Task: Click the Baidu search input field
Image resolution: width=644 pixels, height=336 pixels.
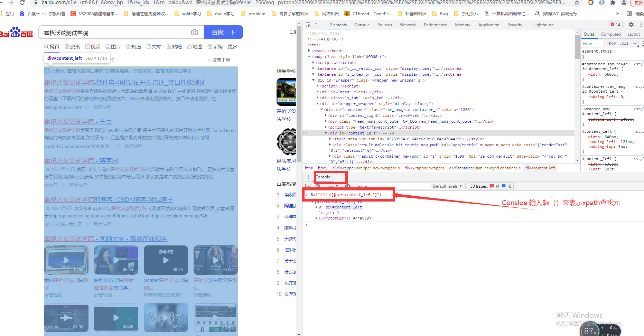Action: [116, 33]
